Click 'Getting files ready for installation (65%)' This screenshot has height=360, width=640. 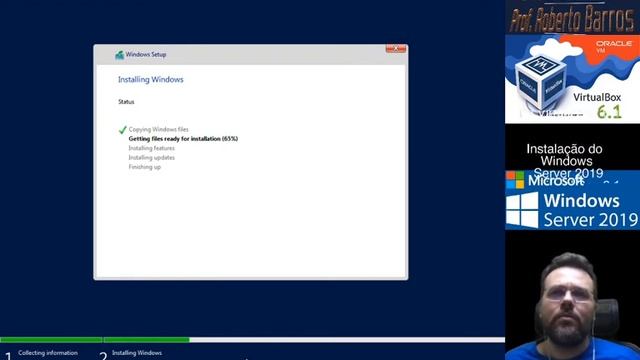pos(183,139)
